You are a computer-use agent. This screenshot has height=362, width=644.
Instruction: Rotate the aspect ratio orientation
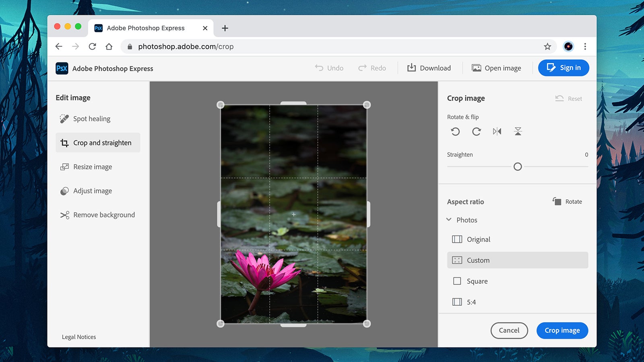567,202
